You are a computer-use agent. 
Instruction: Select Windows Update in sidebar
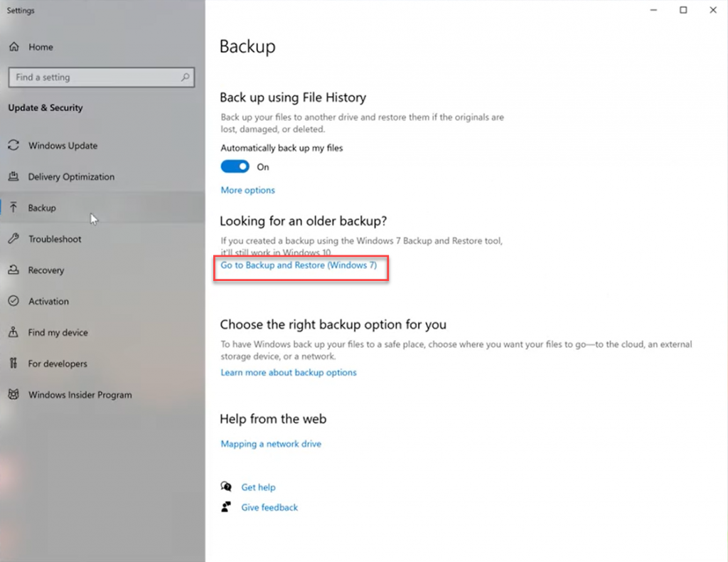[x=102, y=145]
